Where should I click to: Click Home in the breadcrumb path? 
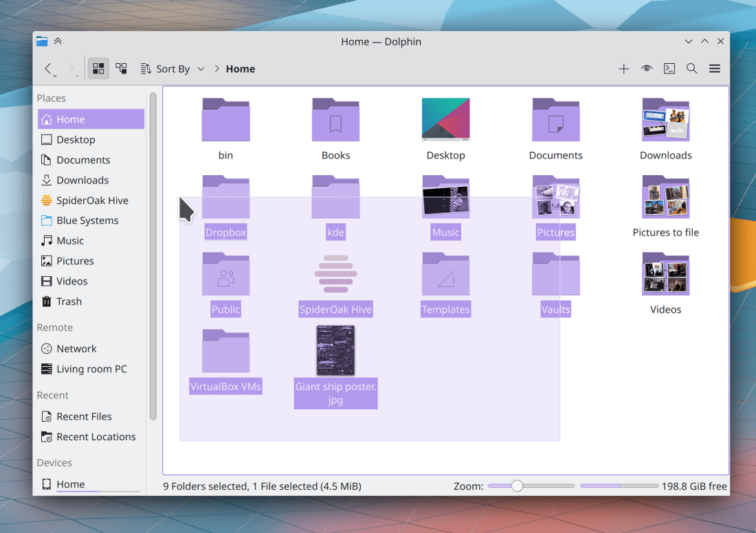(x=241, y=69)
